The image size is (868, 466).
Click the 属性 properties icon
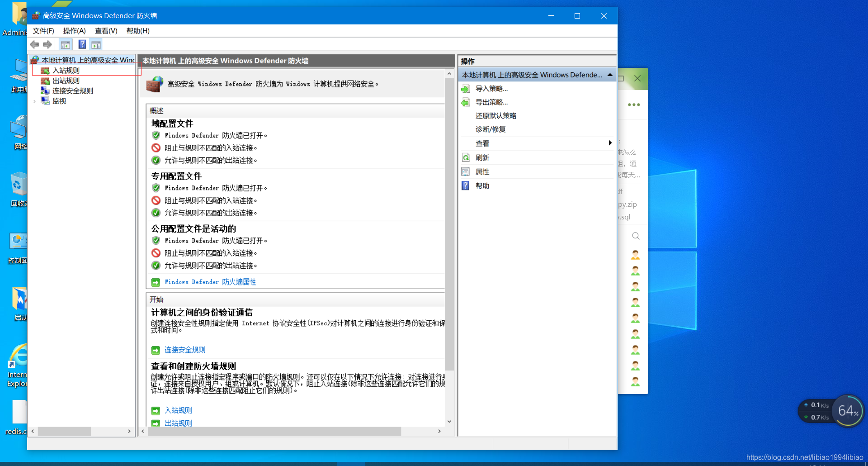point(466,171)
